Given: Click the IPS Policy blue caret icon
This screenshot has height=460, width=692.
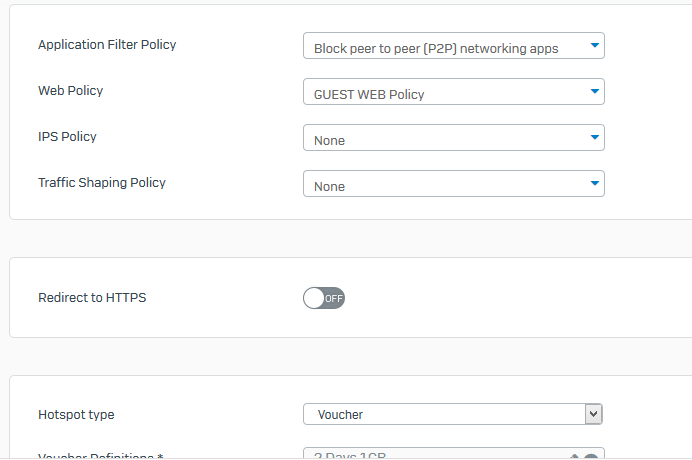Looking at the screenshot, I should 594,137.
